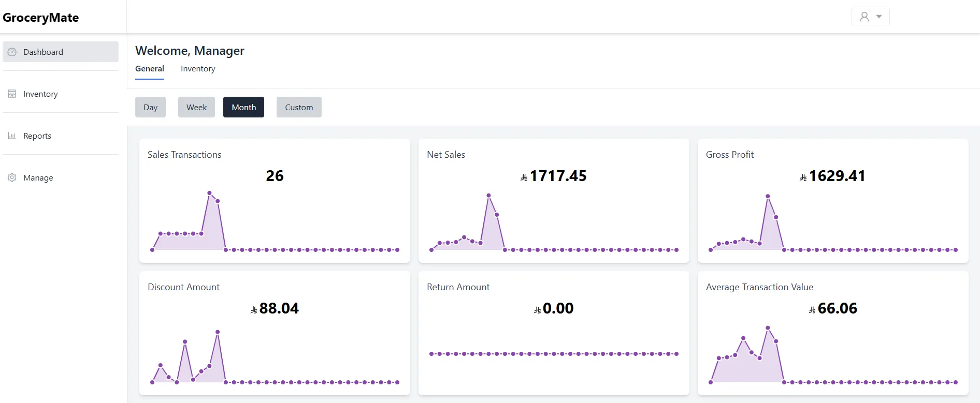Click the GroceryMate logo title
Image resolution: width=980 pixels, height=403 pixels.
tap(41, 18)
